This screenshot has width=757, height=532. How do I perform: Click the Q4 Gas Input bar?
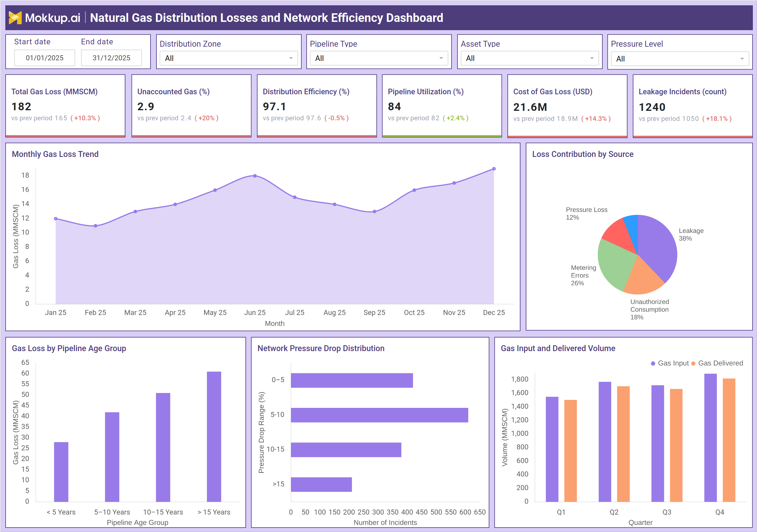[x=711, y=438]
